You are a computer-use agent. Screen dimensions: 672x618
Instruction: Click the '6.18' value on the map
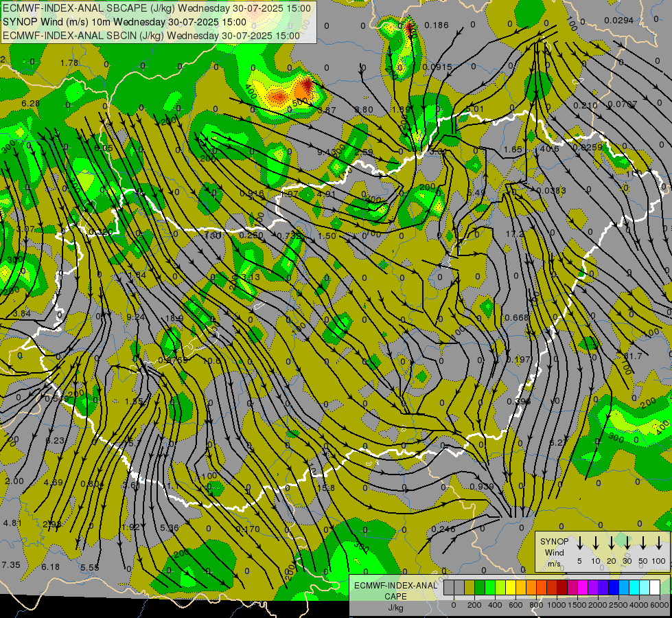(x=50, y=567)
